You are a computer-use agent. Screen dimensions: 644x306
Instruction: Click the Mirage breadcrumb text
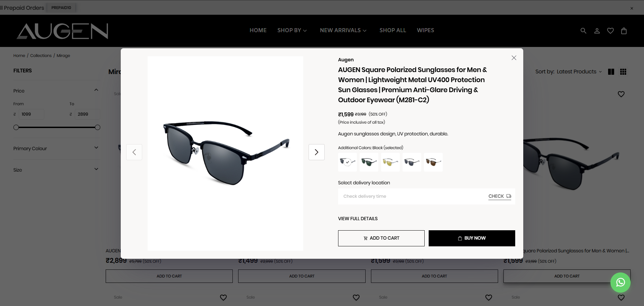tap(63, 56)
